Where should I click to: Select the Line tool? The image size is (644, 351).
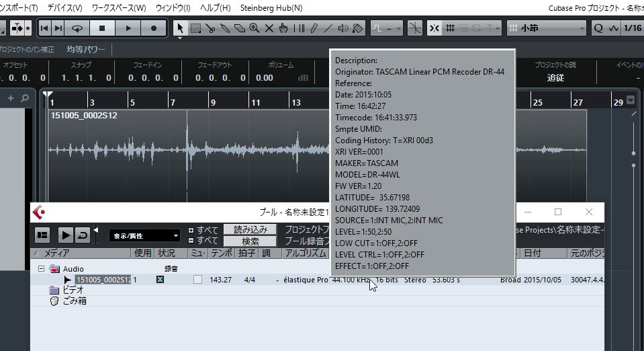pyautogui.click(x=328, y=28)
